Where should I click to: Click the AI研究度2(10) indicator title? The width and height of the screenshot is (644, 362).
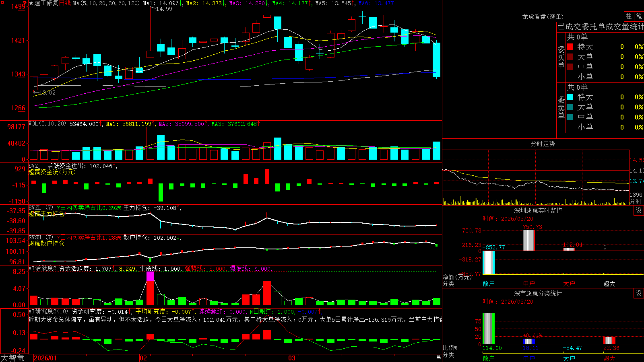point(49,311)
